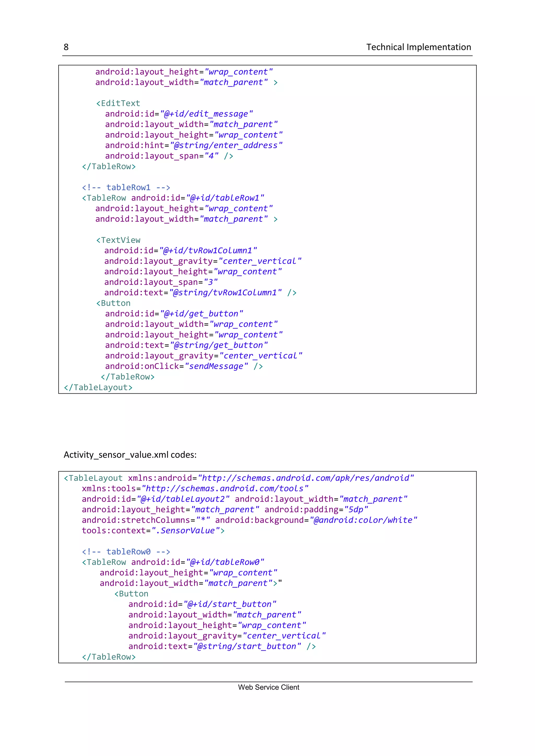
Task: Click the page number 8 in the header
Action: (66, 47)
